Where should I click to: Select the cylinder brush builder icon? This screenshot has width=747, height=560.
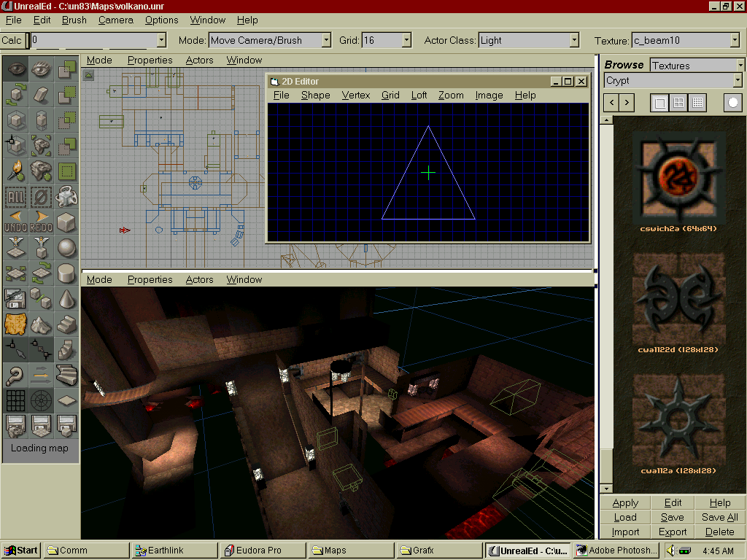[x=66, y=273]
